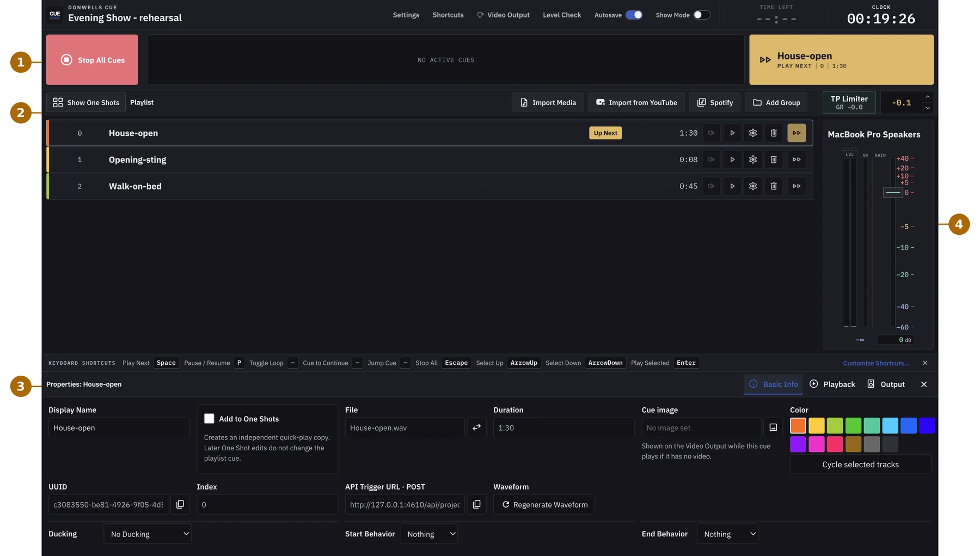The height and width of the screenshot is (556, 980).
Task: Click the Duration field
Action: click(564, 428)
